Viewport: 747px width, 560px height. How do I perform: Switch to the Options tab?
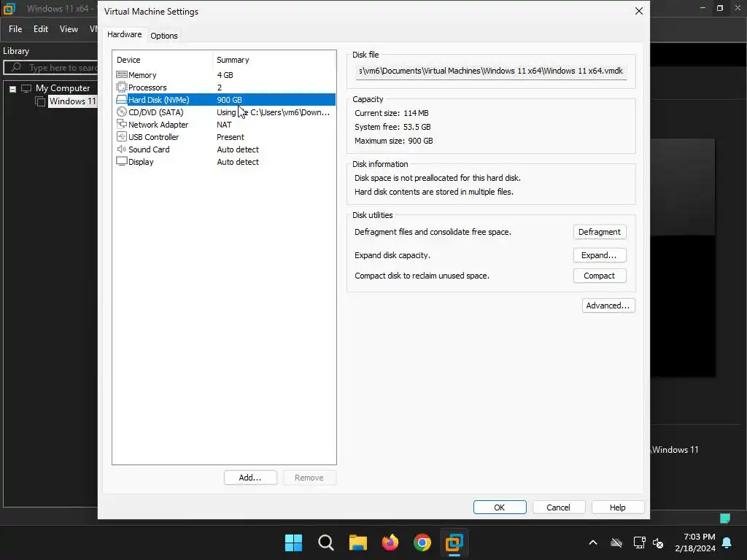pyautogui.click(x=164, y=36)
